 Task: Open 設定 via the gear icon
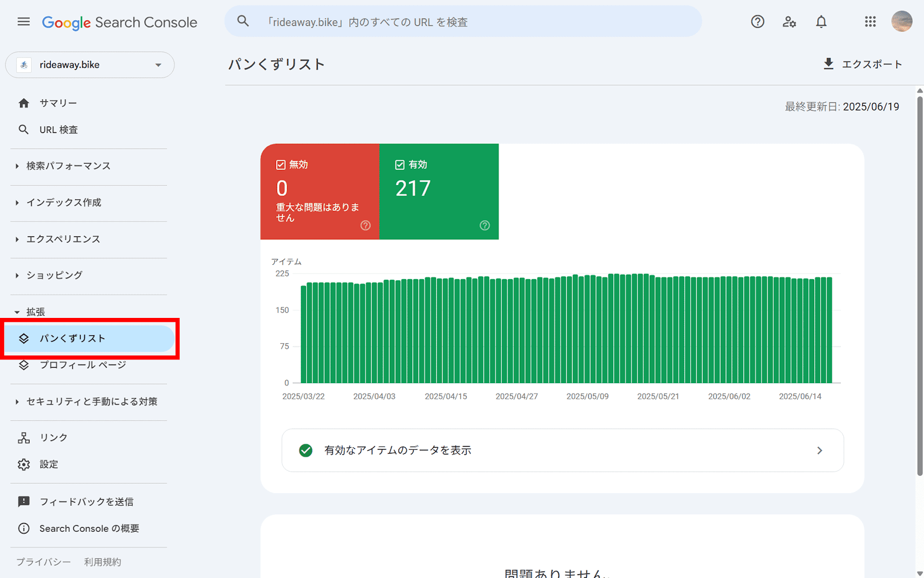pos(24,464)
